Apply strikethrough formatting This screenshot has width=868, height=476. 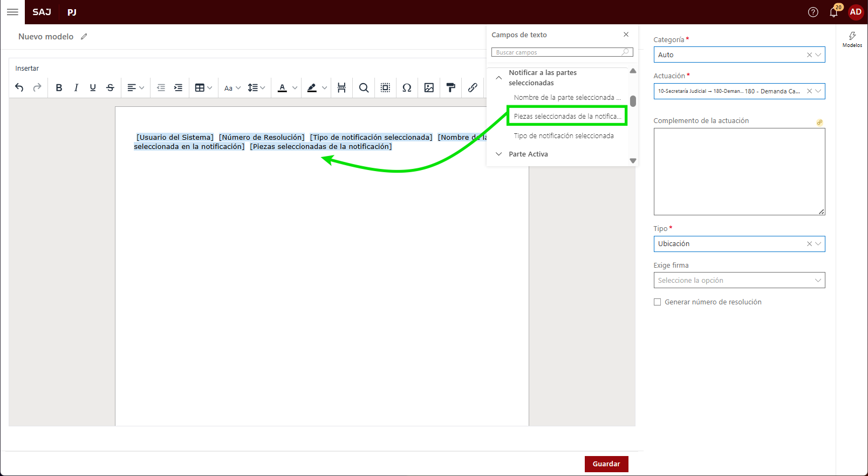(x=110, y=87)
